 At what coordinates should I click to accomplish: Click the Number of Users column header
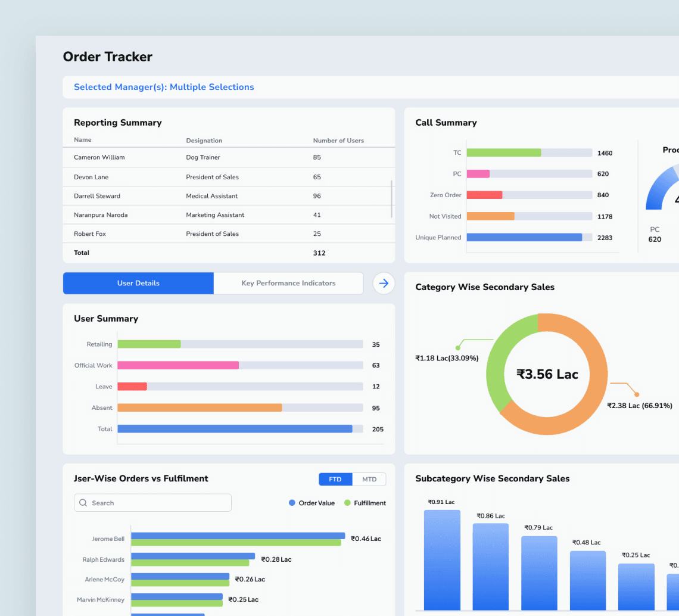[338, 141]
